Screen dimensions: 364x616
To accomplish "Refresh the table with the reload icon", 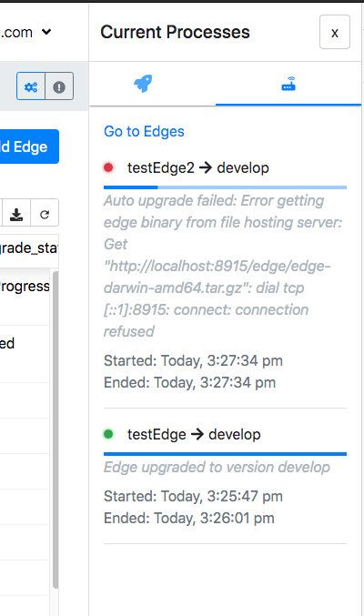I will pyautogui.click(x=45, y=215).
